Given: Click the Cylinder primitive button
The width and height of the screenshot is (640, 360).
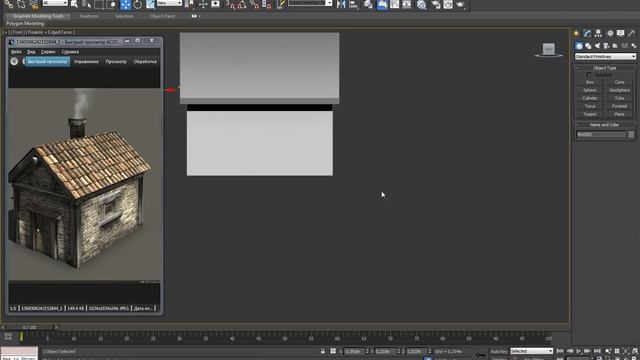Looking at the screenshot, I should [590, 98].
